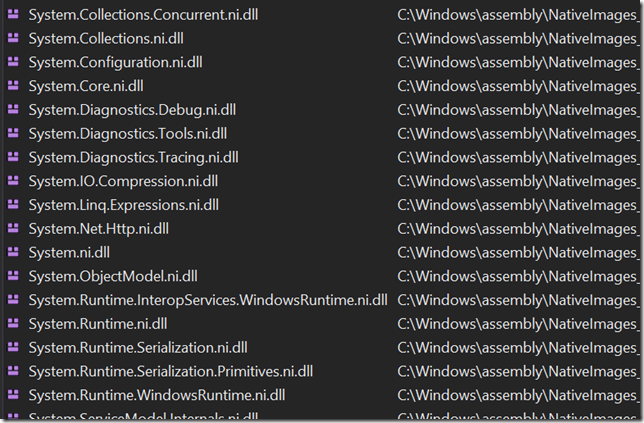This screenshot has height=423, width=644.
Task: Click the icon next to System.Runtime.ni.dll
Action: (x=13, y=324)
